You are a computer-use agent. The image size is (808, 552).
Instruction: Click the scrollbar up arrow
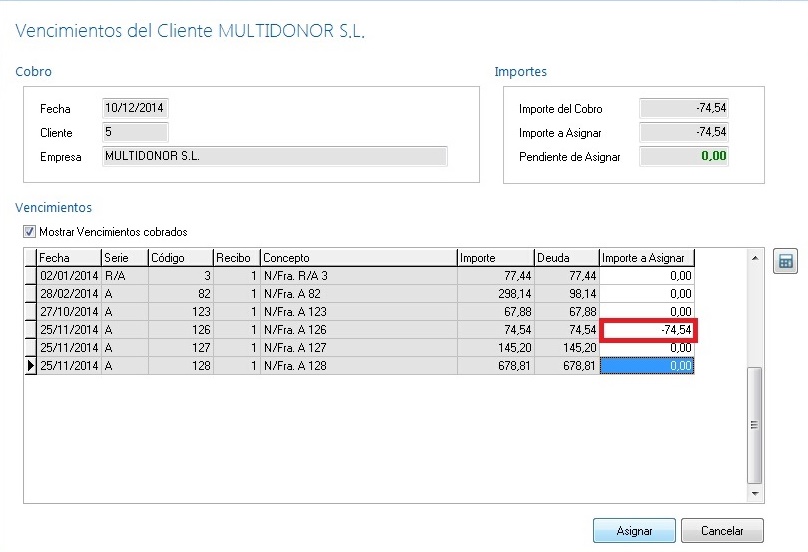coord(755,258)
